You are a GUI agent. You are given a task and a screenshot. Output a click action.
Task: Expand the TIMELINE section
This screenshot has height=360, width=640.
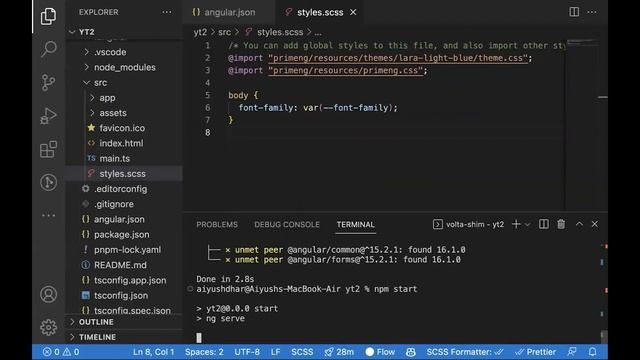(x=124, y=337)
